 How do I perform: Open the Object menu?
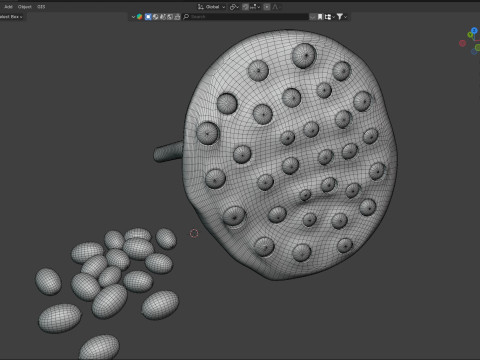pos(25,7)
